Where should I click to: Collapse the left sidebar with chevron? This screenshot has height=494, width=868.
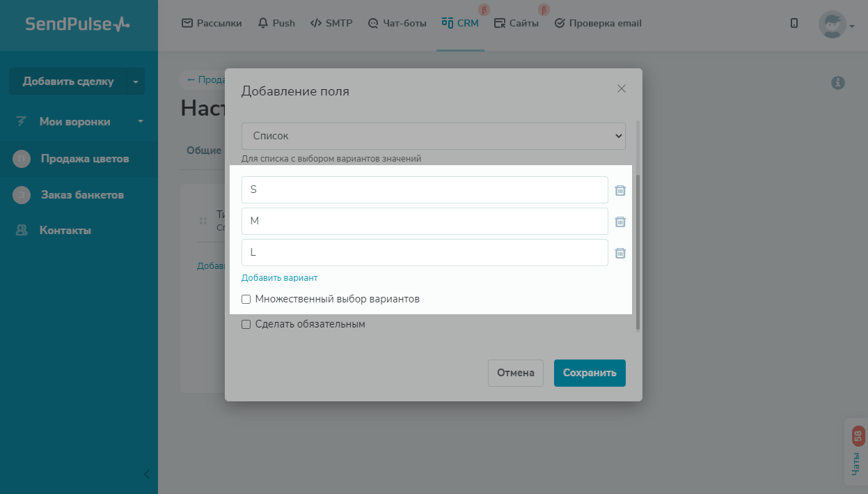pos(146,474)
